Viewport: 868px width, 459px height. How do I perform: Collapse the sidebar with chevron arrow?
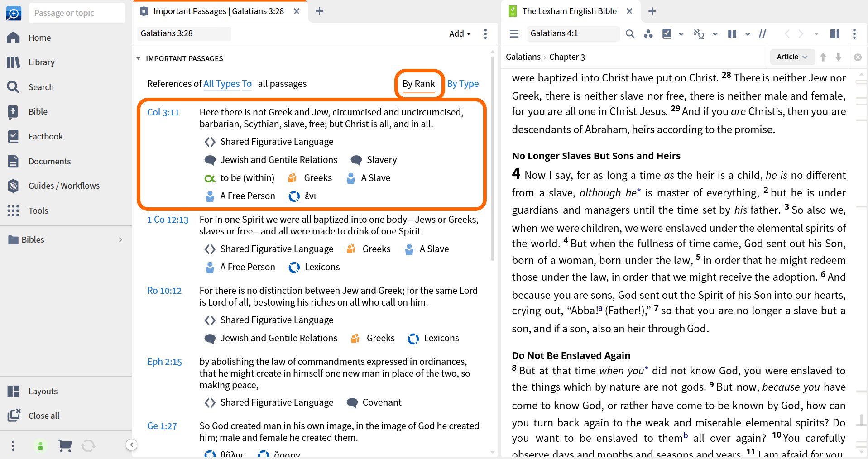coord(131,445)
